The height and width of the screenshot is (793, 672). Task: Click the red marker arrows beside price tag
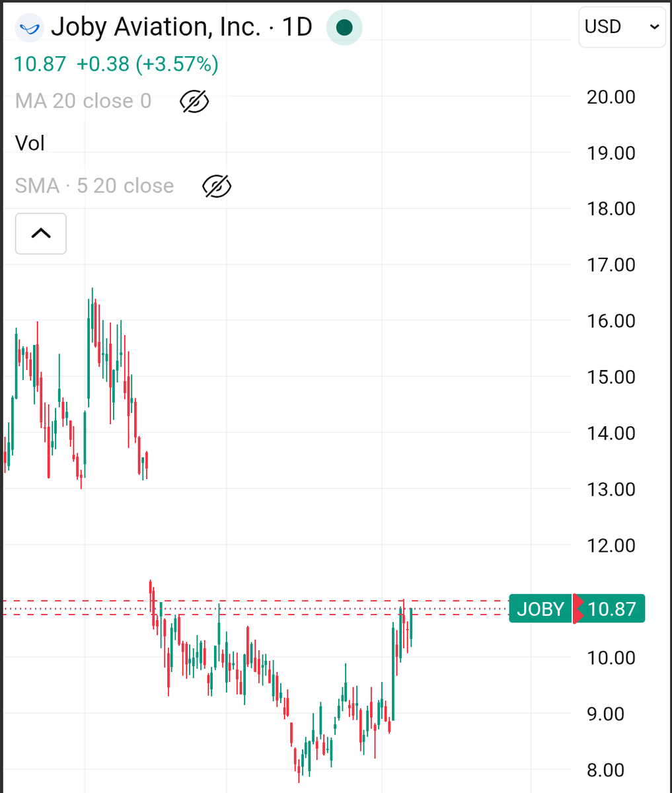578,609
